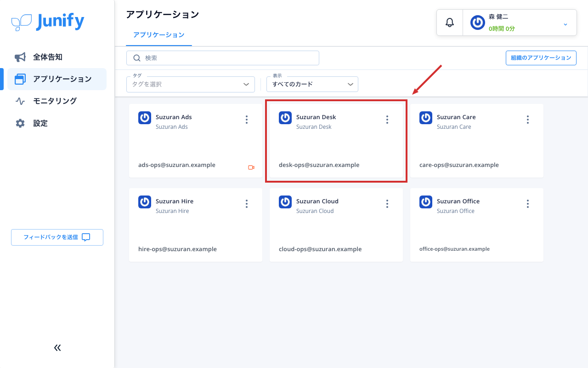588x368 pixels.
Task: Open 全体告知 megaphone sidebar item
Action: coord(57,57)
